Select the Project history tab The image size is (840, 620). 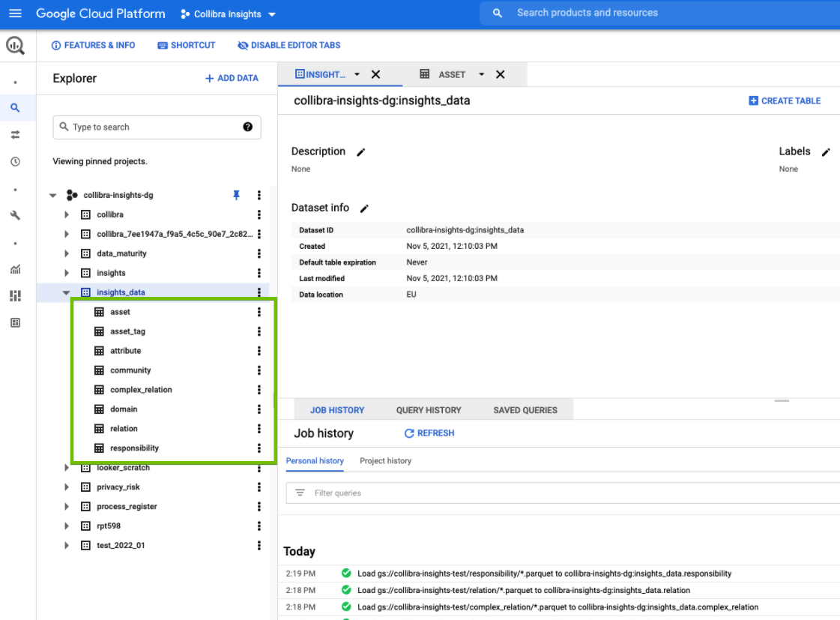385,461
